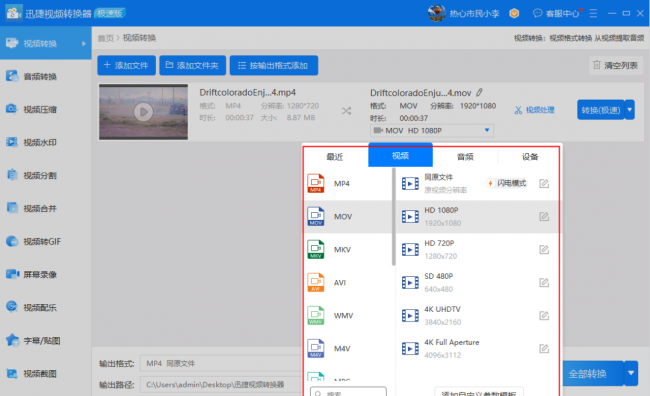
Task: Select AVI format in the list
Action: point(348,282)
